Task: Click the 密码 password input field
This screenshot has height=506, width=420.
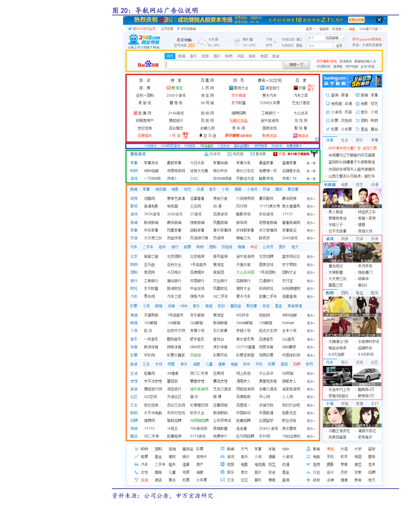Action: 319,45
